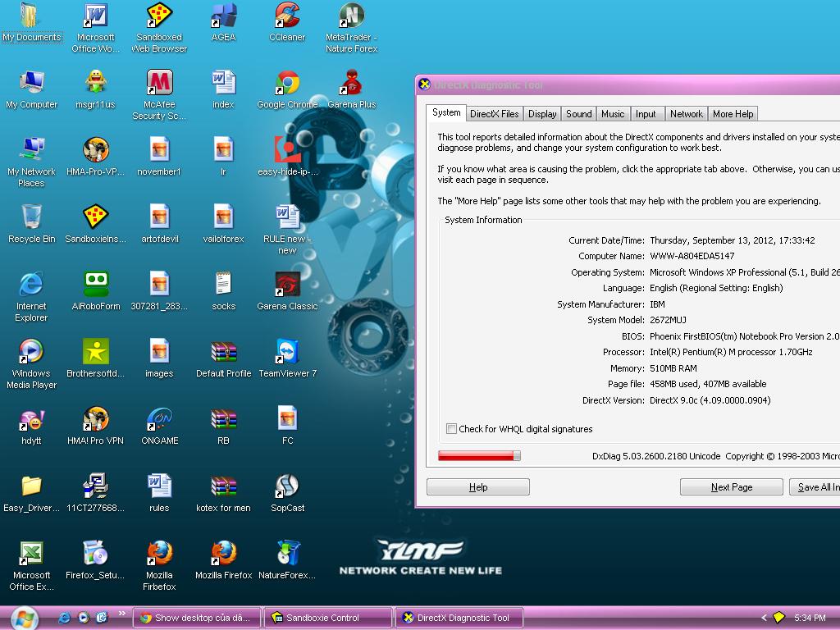Switch to Sandboxie Control taskbar window
The width and height of the screenshot is (840, 630).
point(328,618)
